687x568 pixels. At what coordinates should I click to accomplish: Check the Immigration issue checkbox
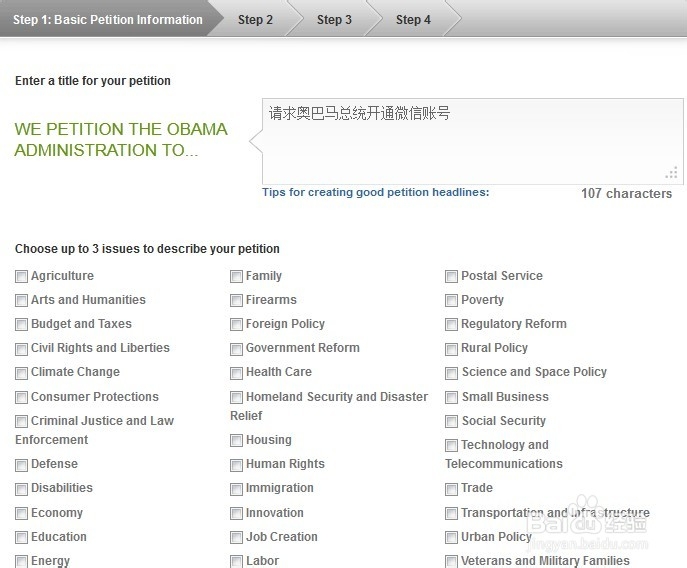point(237,489)
